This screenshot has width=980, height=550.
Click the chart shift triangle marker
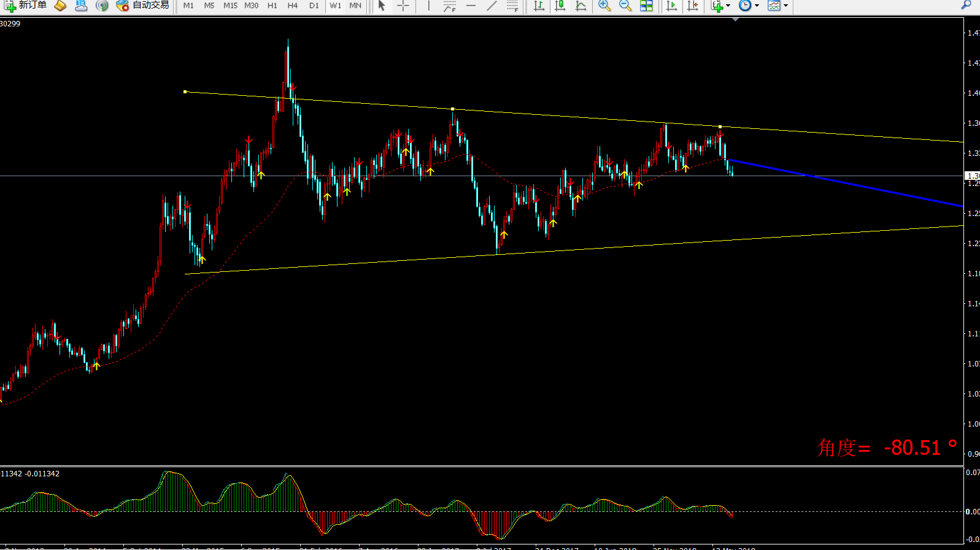coord(735,20)
